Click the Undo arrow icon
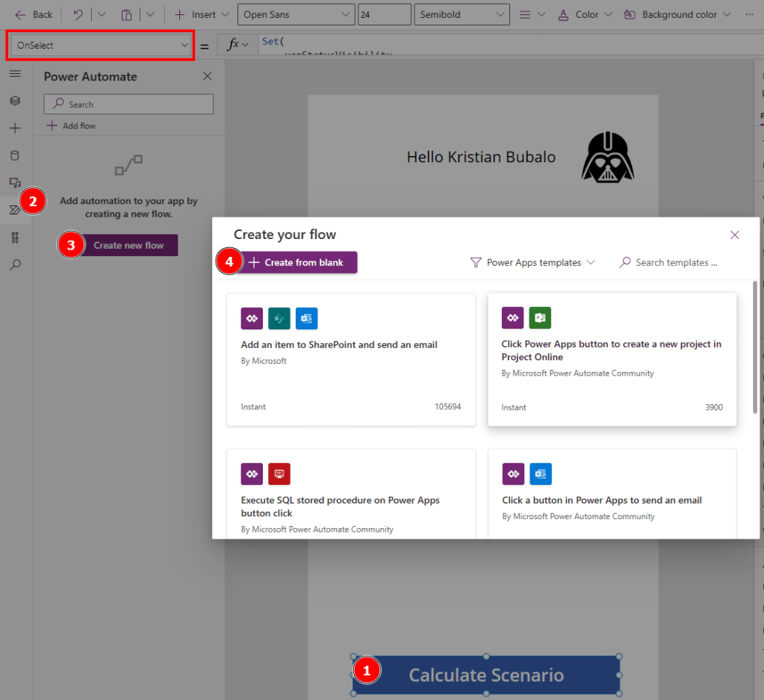Screen dimensions: 764x700 click(78, 14)
